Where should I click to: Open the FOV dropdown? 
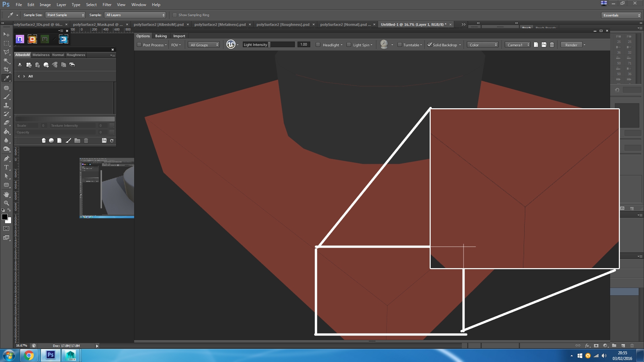pyautogui.click(x=176, y=45)
